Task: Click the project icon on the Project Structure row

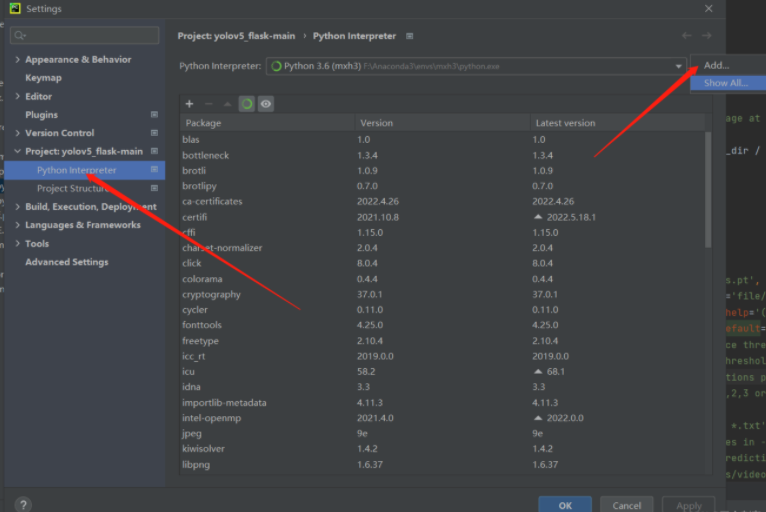Action: 154,188
